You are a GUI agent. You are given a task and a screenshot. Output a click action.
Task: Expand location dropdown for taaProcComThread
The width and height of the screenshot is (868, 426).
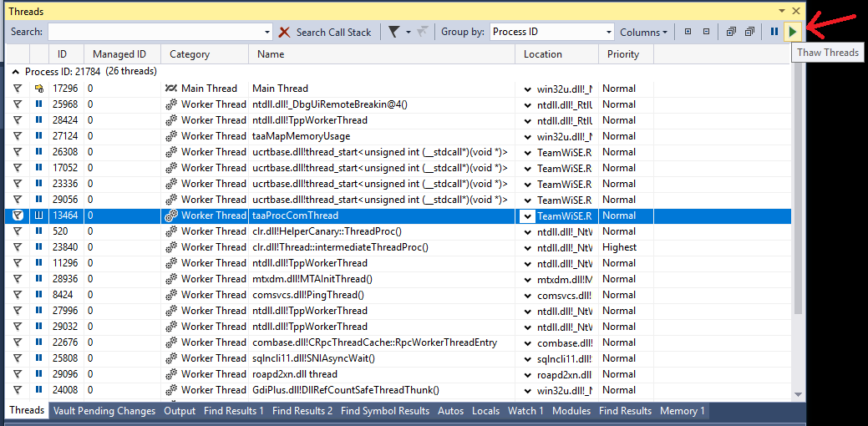click(527, 216)
